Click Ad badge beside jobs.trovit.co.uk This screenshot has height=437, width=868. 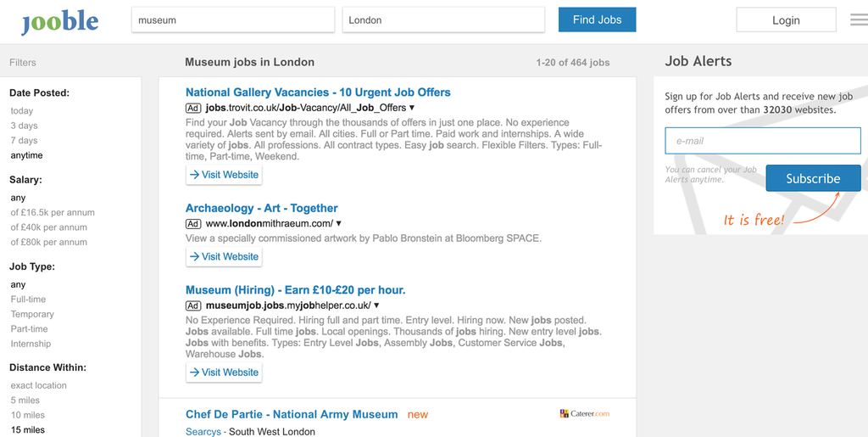(193, 108)
